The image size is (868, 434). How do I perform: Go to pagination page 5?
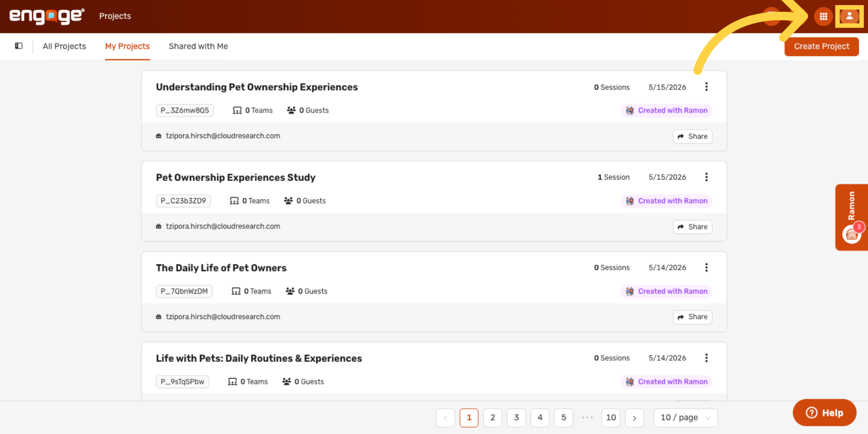[x=564, y=418]
